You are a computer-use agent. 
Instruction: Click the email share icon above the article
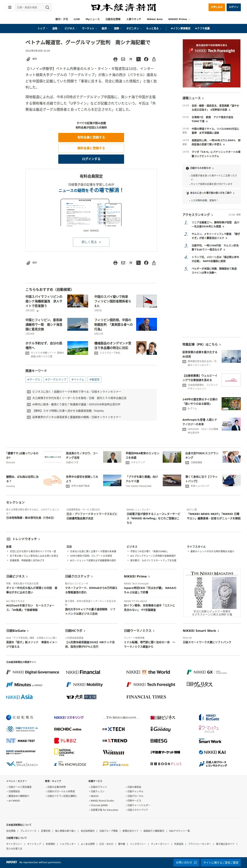coord(123,59)
